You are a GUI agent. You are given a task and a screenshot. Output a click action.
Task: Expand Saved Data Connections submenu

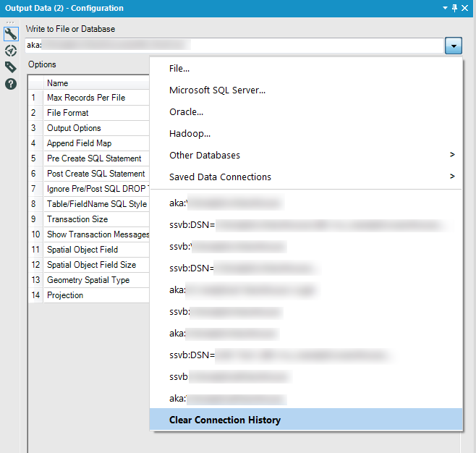click(x=306, y=177)
